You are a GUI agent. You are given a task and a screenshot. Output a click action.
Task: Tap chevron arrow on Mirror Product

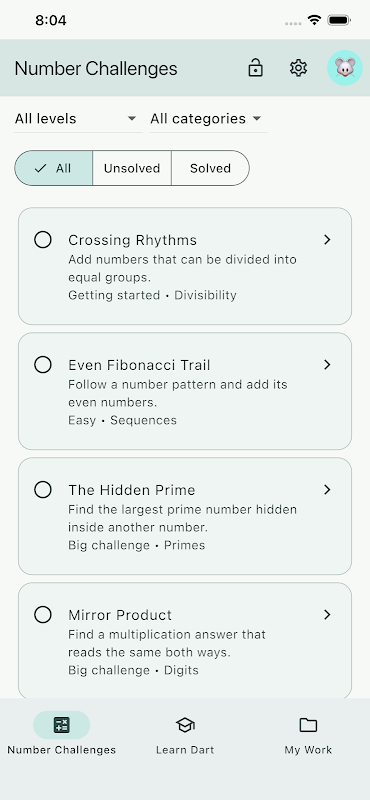327,614
